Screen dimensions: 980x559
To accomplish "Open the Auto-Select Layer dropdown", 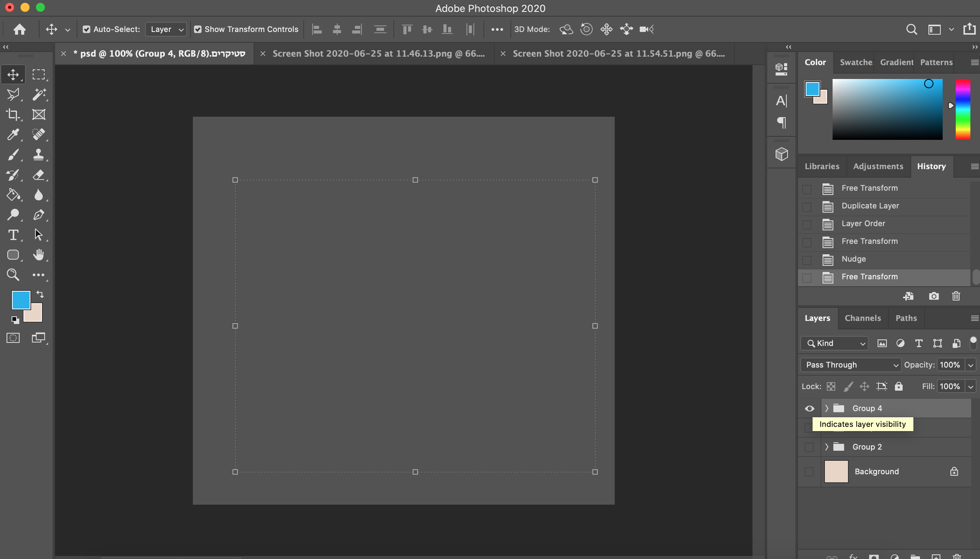I will [166, 29].
